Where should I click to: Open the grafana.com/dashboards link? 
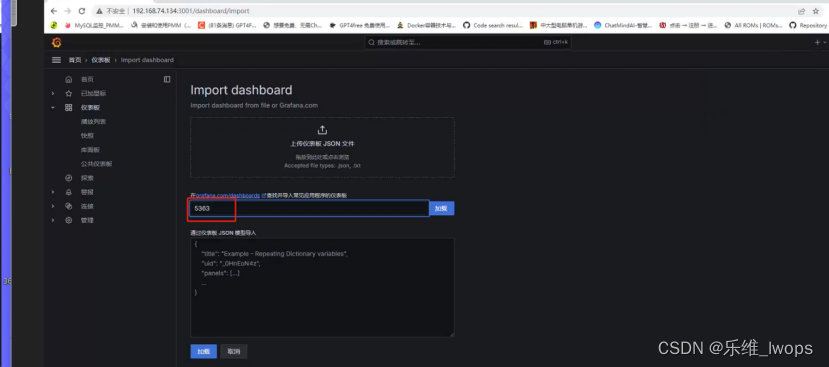pyautogui.click(x=228, y=196)
